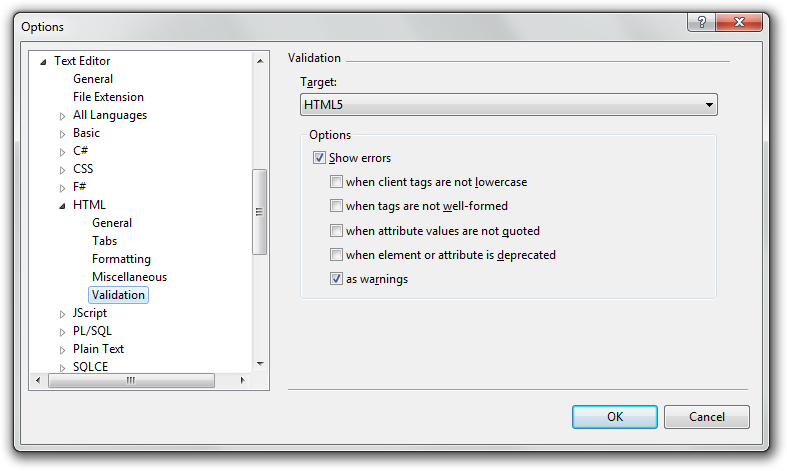This screenshot has width=787, height=471.
Task: Enable when tags are not well-formed
Action: 337,206
